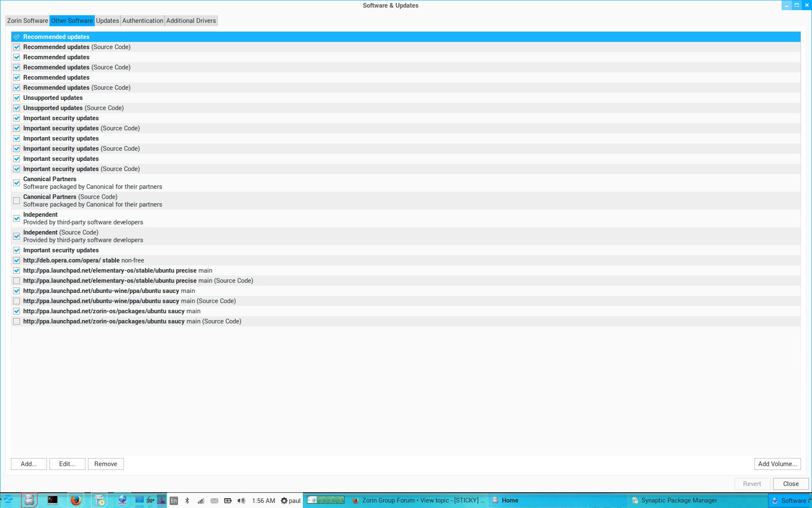Open the battery indicator icon

click(x=228, y=500)
